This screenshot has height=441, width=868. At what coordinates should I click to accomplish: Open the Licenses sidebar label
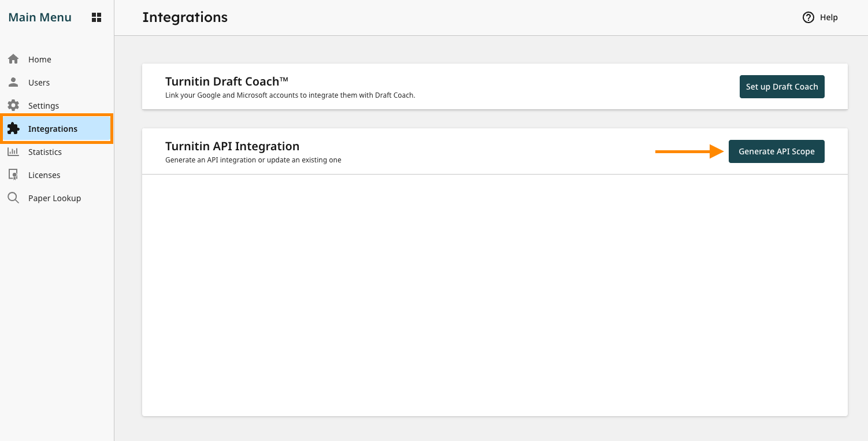44,175
